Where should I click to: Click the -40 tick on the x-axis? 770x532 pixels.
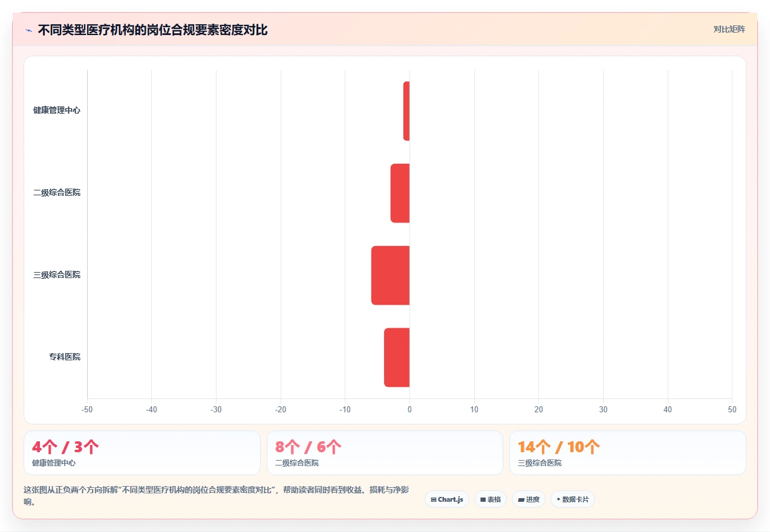point(152,409)
